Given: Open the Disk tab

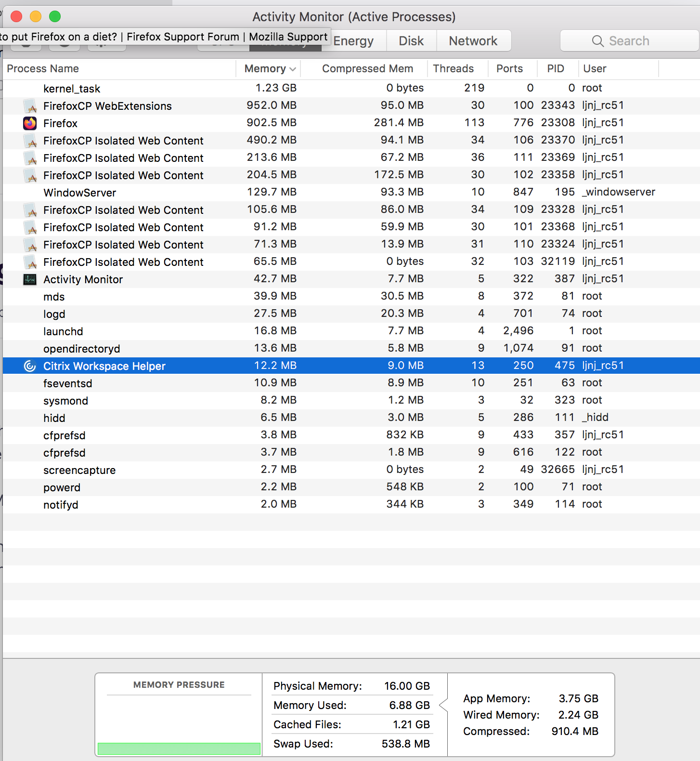Looking at the screenshot, I should tap(411, 41).
